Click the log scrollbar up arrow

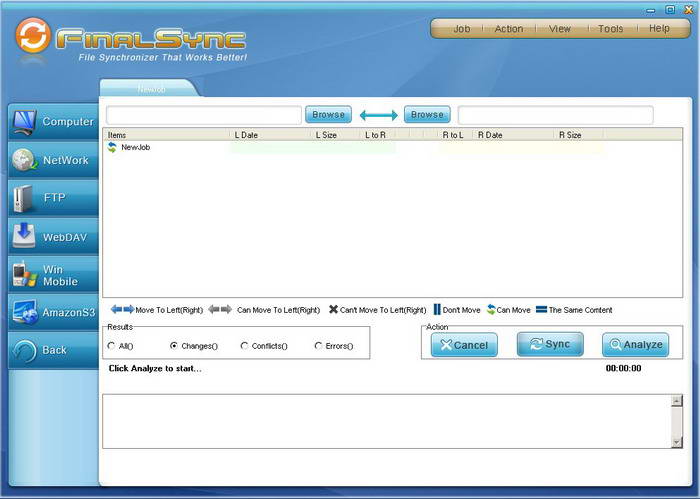(x=677, y=400)
